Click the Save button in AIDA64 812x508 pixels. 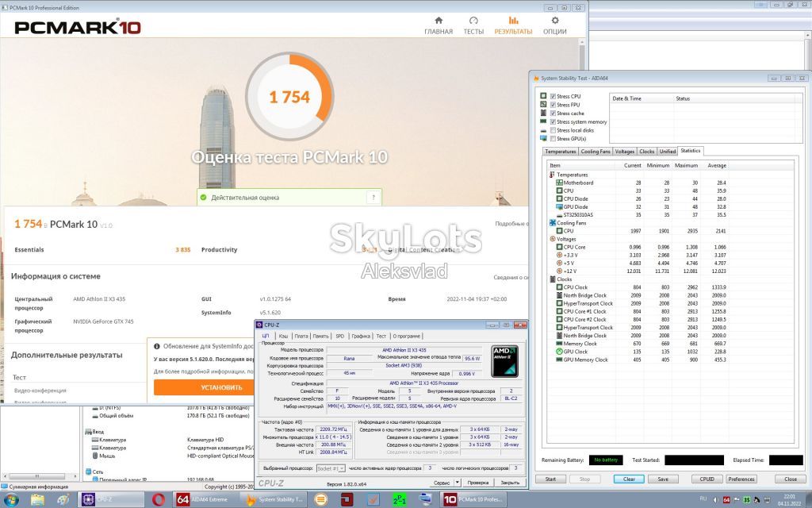coord(663,479)
